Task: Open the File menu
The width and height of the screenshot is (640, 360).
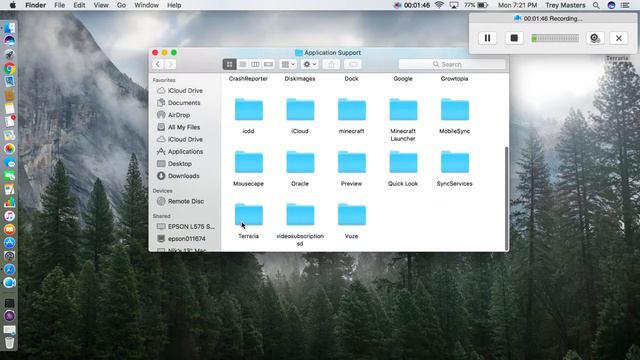Action: (60, 5)
